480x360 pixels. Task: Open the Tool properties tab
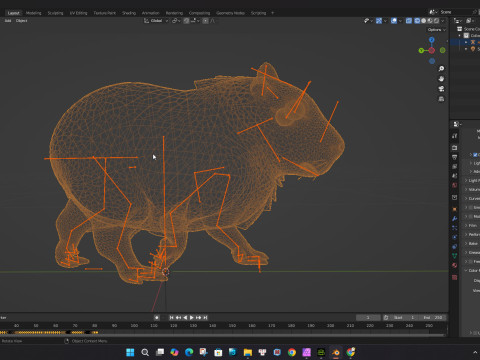point(454,136)
